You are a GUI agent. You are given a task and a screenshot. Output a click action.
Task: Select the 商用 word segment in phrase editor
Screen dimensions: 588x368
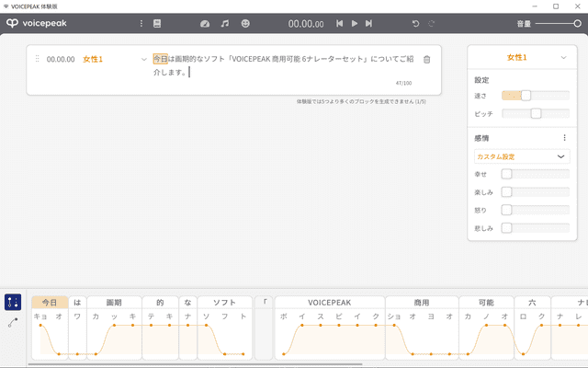click(422, 303)
